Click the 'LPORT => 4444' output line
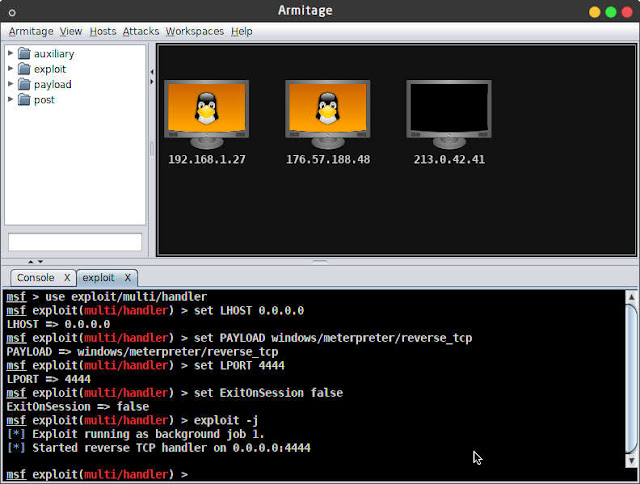 (x=49, y=379)
